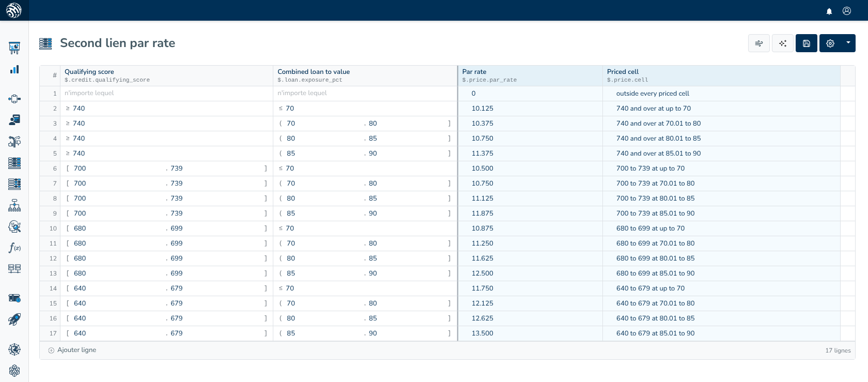Open the pipeline flow node icon

(x=14, y=99)
